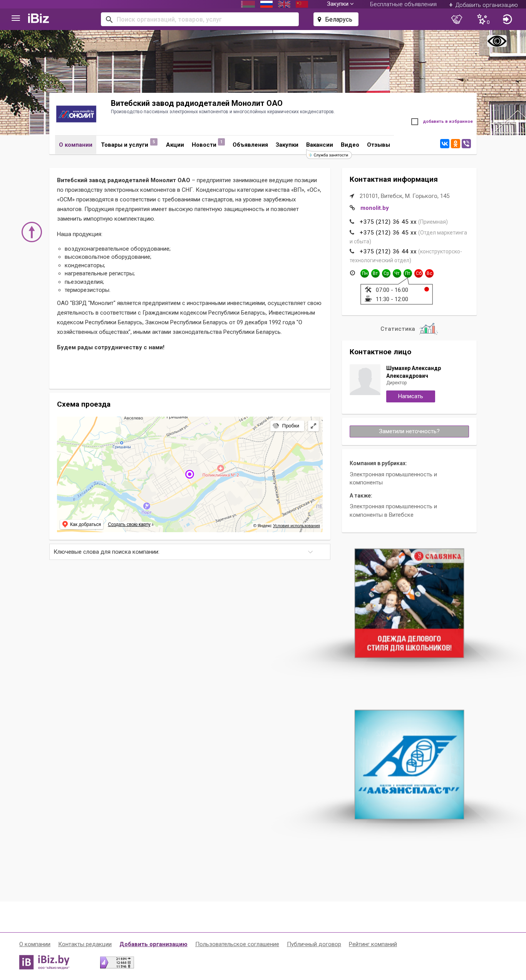The width and height of the screenshot is (526, 980).
Task: Click the handshake partners icon in header
Action: coord(457,19)
